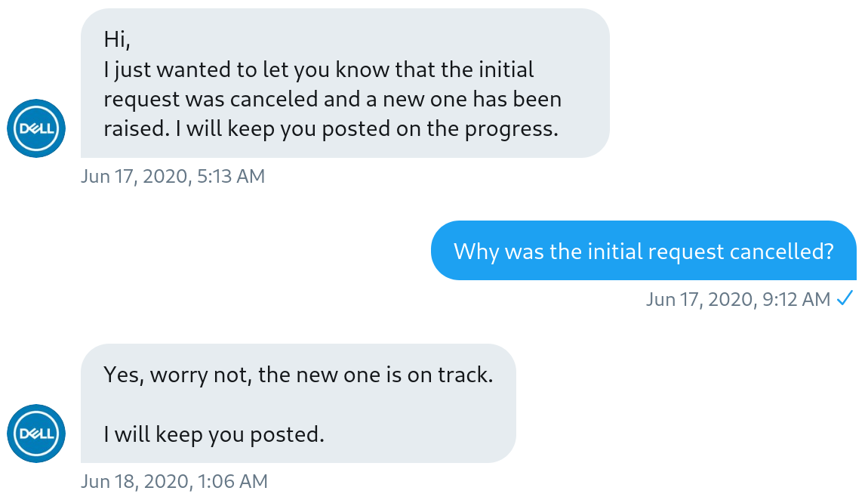This screenshot has width=868, height=500.
Task: Click "Yes, worry not, the new one is on track."
Action: coord(298,375)
